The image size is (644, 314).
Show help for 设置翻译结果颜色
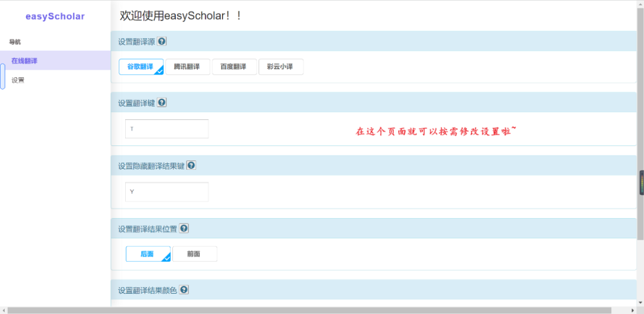point(184,290)
